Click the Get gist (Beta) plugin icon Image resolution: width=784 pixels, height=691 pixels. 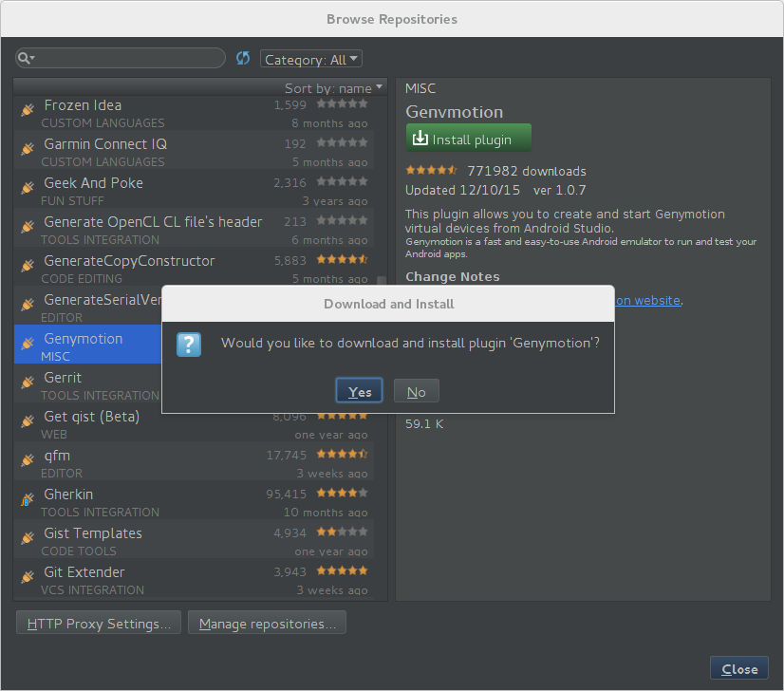click(28, 421)
